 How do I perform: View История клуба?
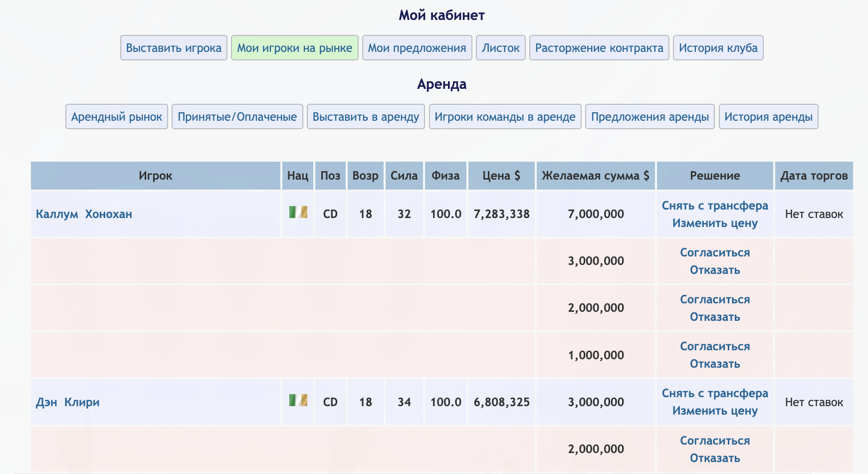tap(718, 48)
